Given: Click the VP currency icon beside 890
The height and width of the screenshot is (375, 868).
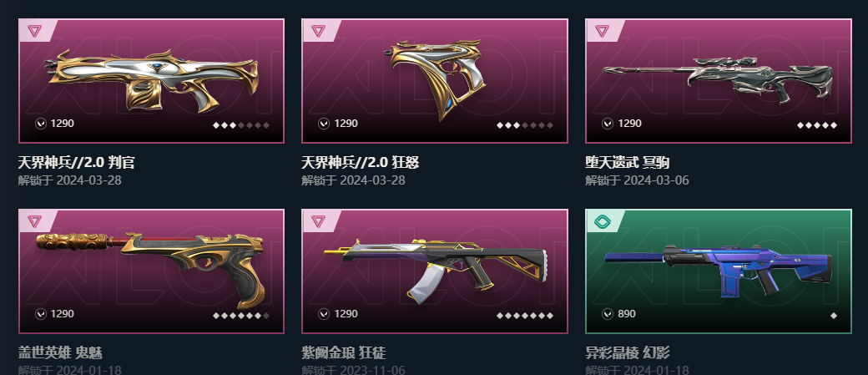Looking at the screenshot, I should tap(608, 314).
